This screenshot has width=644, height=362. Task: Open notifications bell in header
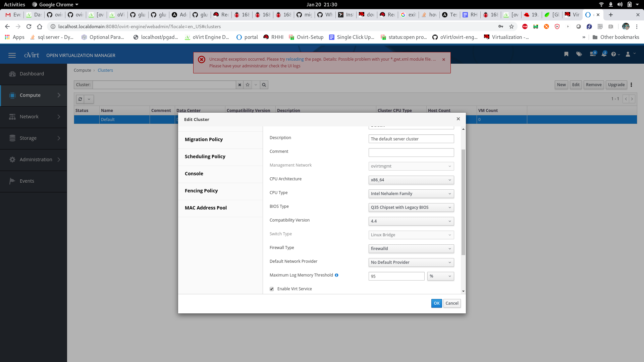604,54
